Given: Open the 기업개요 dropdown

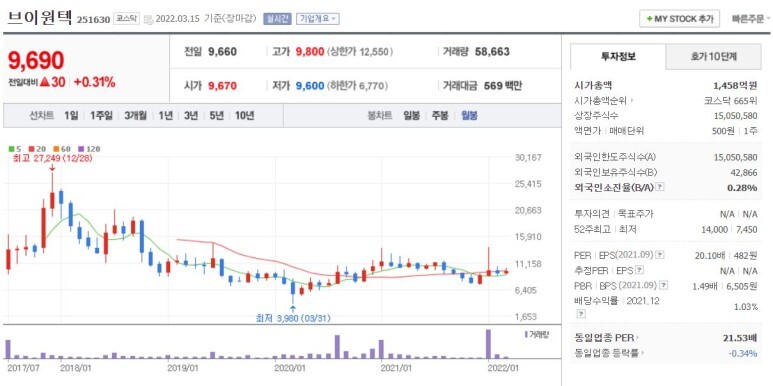Looking at the screenshot, I should point(317,19).
